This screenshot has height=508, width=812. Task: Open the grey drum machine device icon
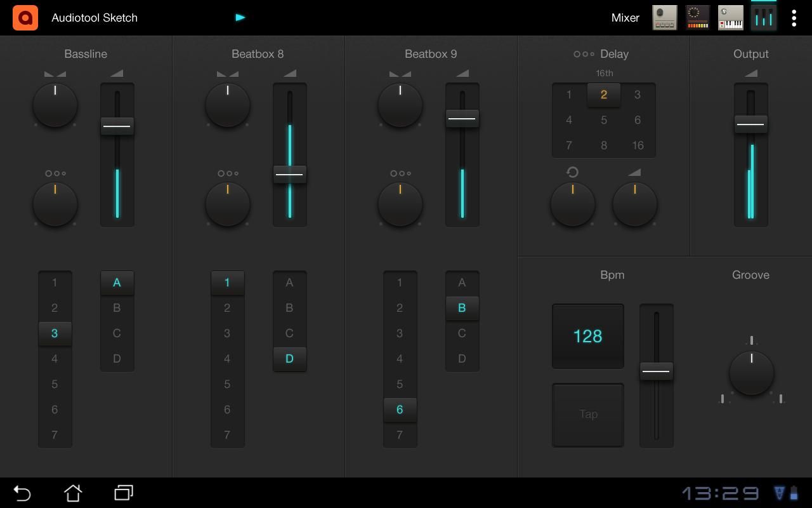(x=664, y=18)
